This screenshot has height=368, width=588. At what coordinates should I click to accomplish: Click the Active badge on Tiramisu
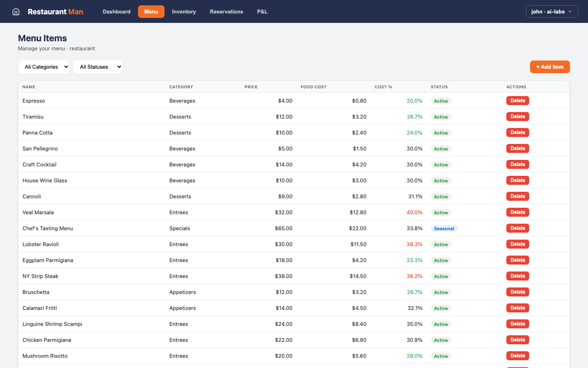point(441,117)
